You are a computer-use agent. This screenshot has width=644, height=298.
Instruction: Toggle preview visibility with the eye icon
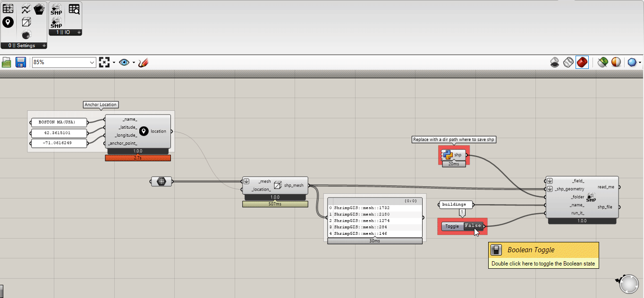pyautogui.click(x=125, y=62)
